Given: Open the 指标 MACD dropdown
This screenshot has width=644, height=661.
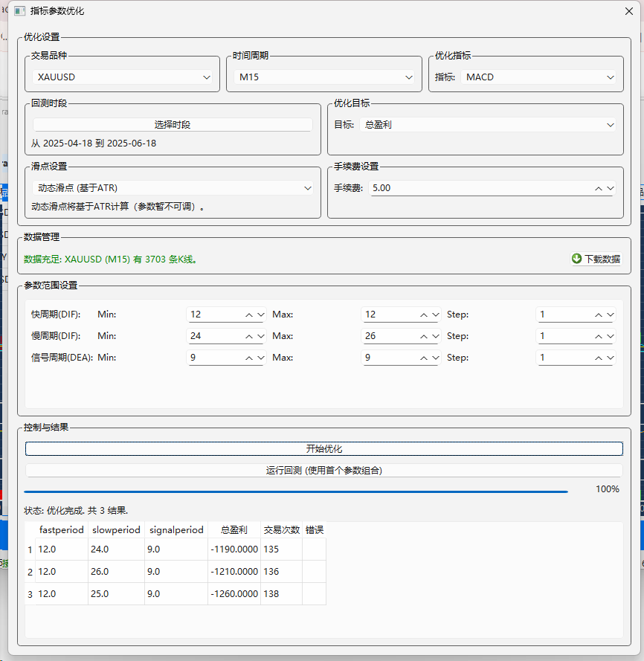Looking at the screenshot, I should pyautogui.click(x=538, y=77).
